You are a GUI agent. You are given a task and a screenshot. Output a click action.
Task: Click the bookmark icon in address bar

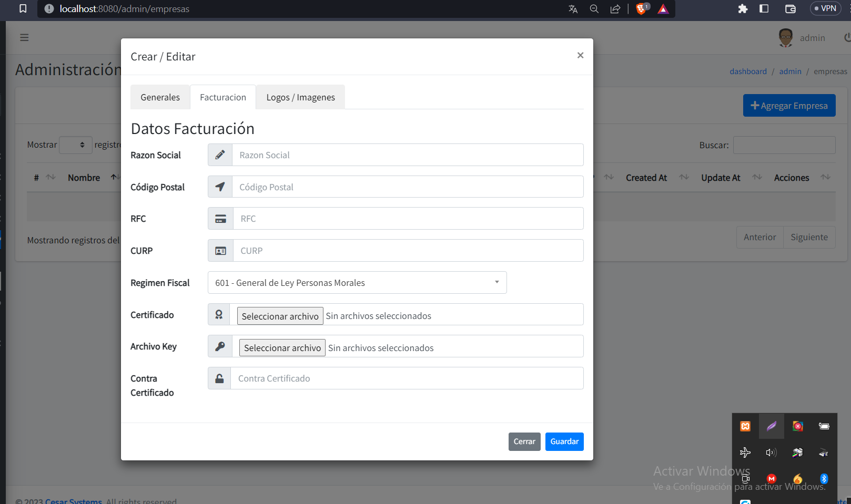[23, 9]
